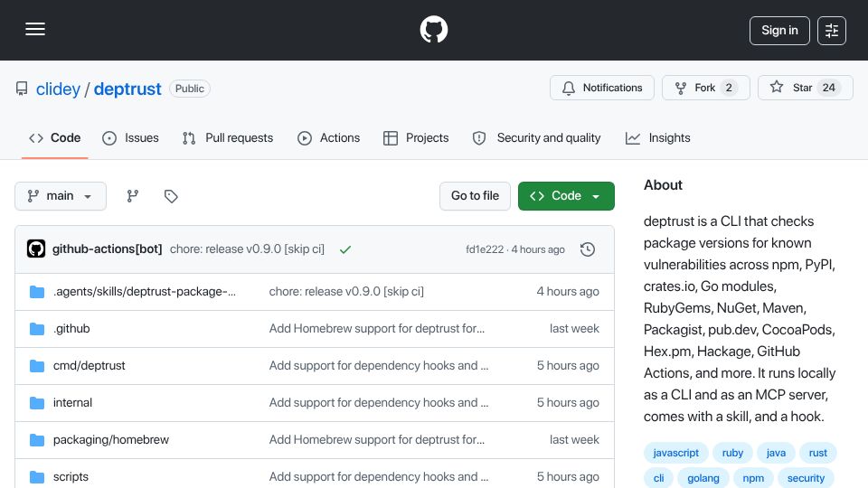Image resolution: width=868 pixels, height=488 pixels.
Task: Open cmd/deptrust row's dependency hooks commit message
Action: (379, 366)
